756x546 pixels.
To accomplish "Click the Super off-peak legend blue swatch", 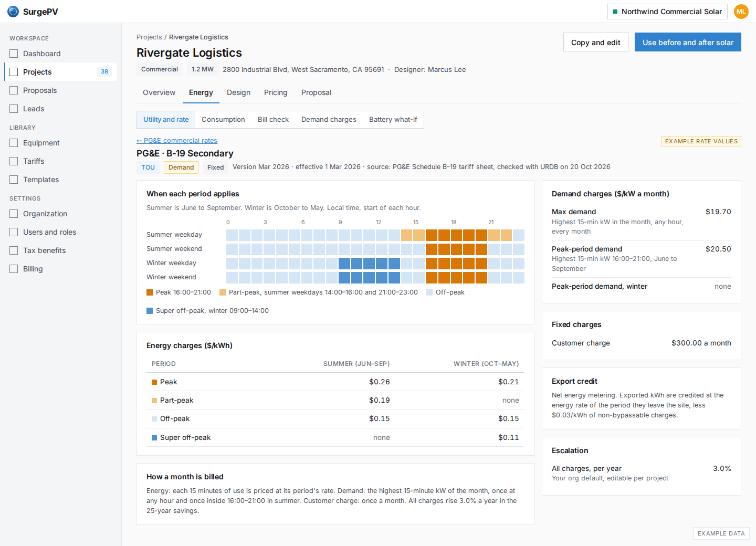I will [150, 311].
